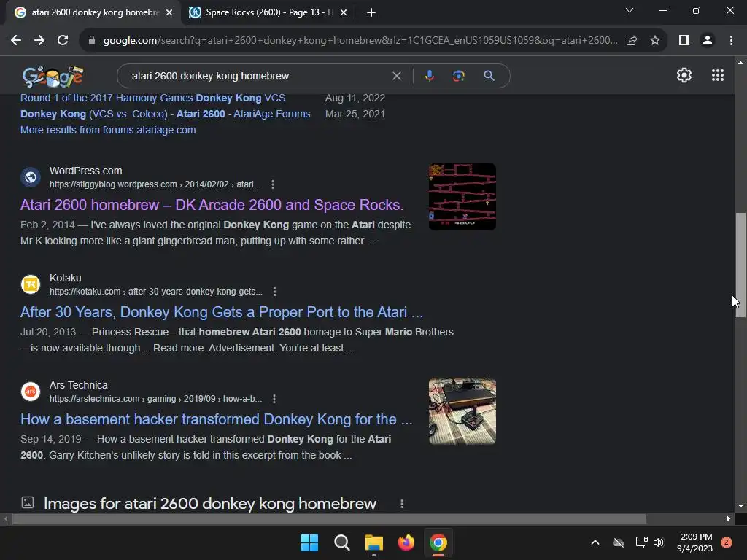Screen dimensions: 747x560
Task: Click the WordPress globe favicon
Action: click(31, 177)
